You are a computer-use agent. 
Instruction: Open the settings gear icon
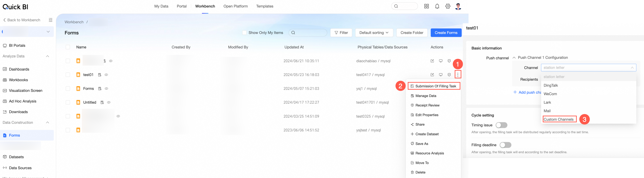(x=448, y=6)
